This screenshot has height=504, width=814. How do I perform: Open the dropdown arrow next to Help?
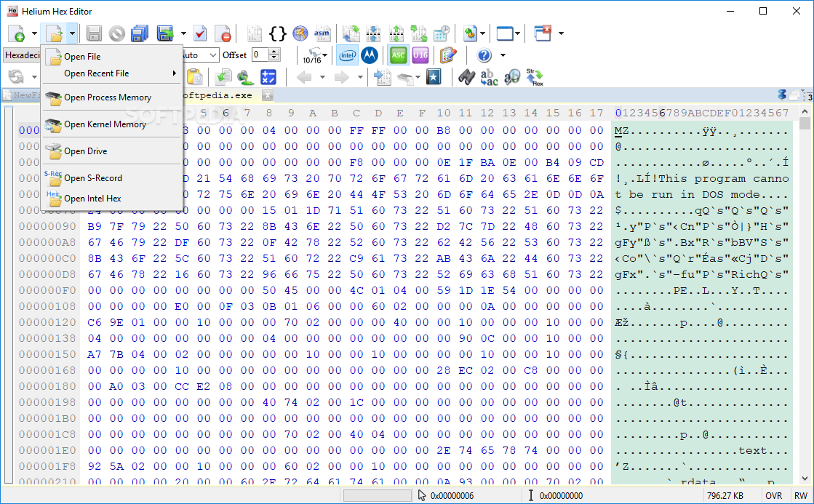503,55
